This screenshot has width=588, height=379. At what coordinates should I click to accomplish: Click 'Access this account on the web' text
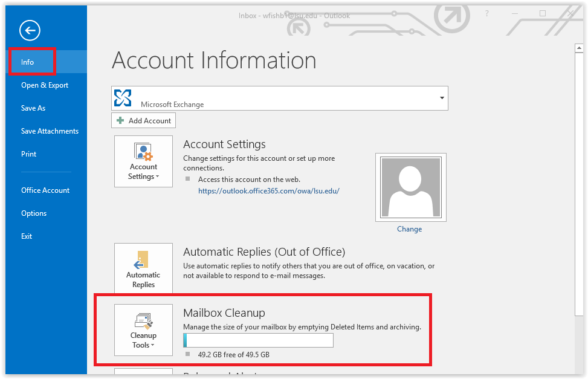[249, 180]
